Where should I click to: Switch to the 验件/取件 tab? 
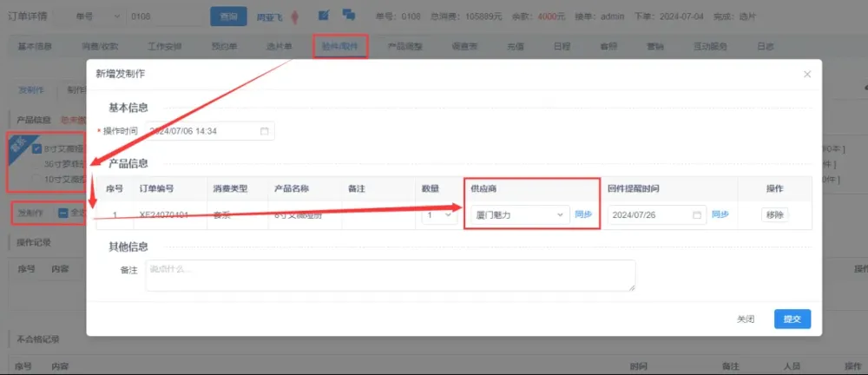[x=340, y=45]
